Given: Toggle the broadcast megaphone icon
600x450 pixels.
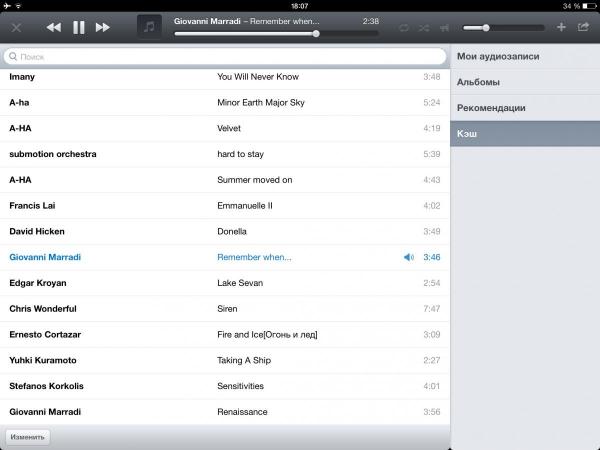Looking at the screenshot, I should (x=444, y=28).
